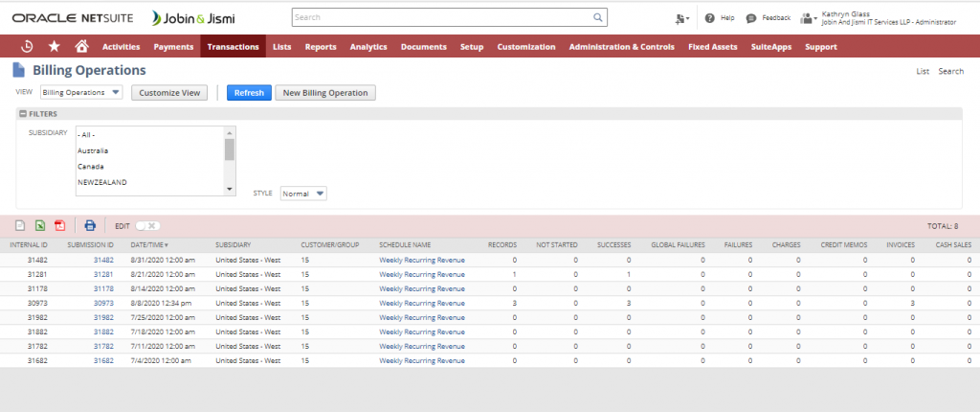Select Canada in Subsidiary list
Image resolution: width=980 pixels, height=412 pixels.
[x=91, y=166]
